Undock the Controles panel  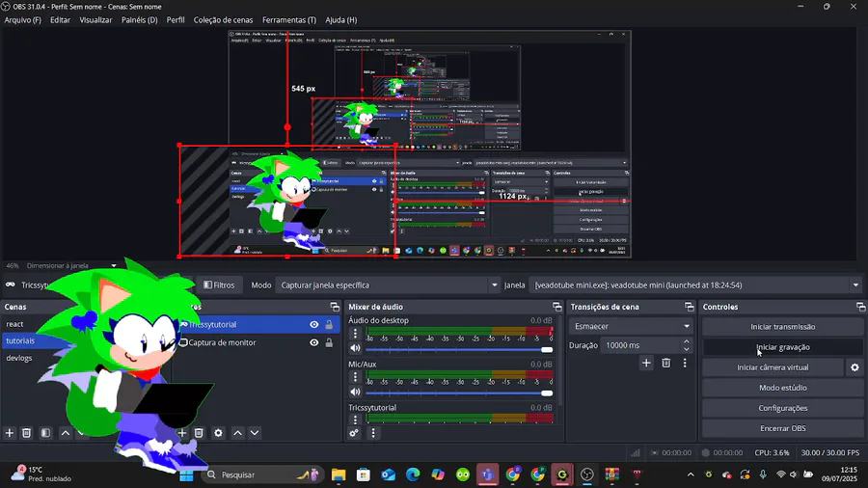pyautogui.click(x=861, y=307)
